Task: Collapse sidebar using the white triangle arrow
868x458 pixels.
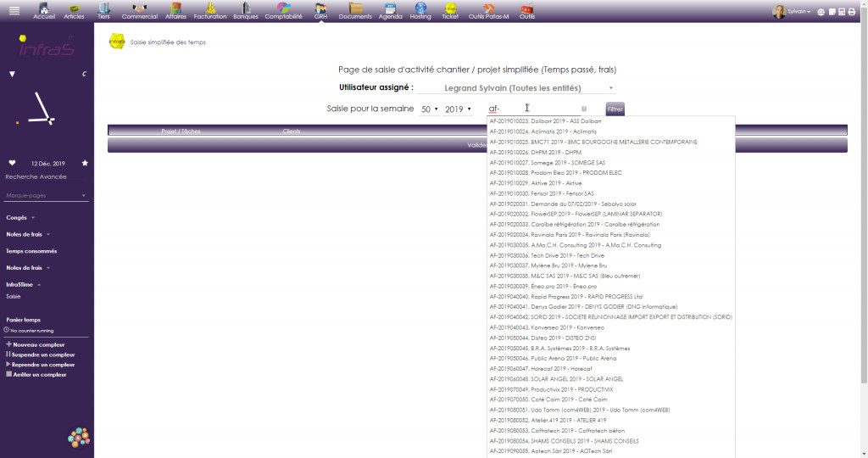Action: [x=12, y=74]
